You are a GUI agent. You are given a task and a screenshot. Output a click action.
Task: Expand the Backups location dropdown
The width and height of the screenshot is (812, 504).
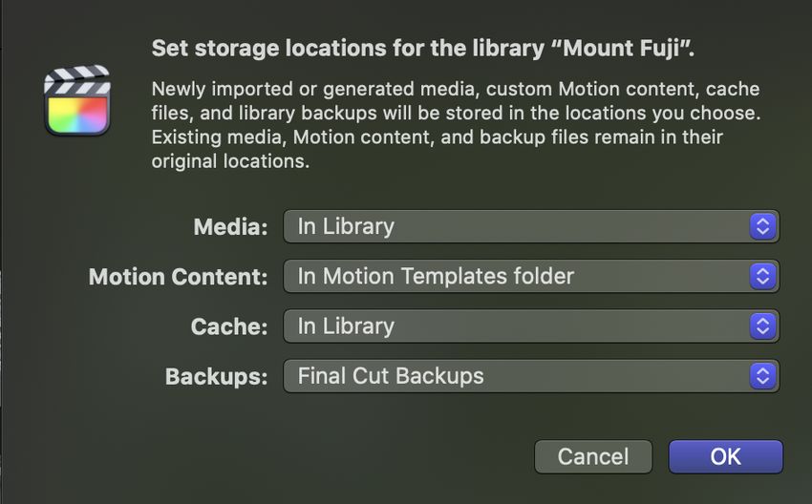click(531, 376)
